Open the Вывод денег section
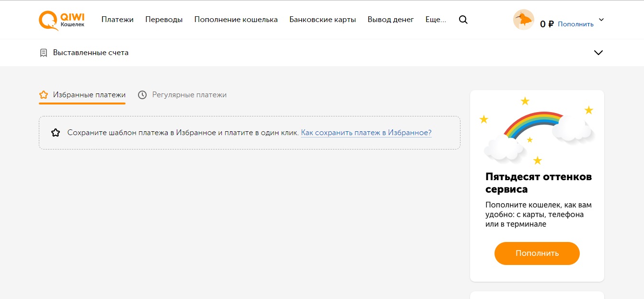 point(391,20)
